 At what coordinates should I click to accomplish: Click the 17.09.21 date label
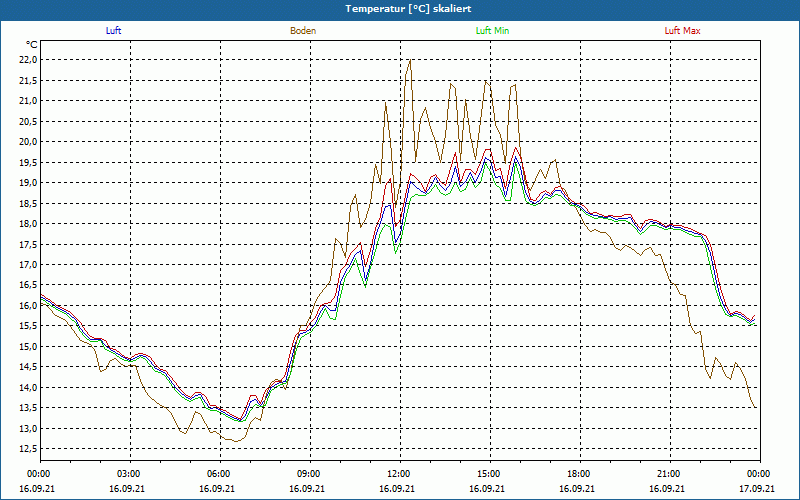[757, 488]
